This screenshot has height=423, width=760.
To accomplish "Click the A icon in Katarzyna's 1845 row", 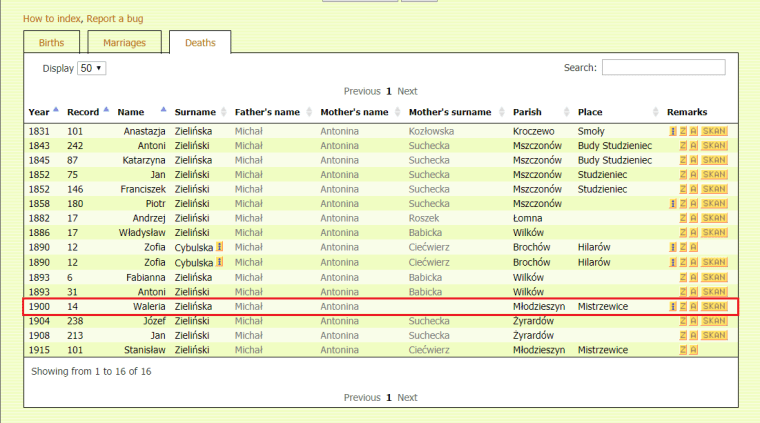I will coord(693,160).
